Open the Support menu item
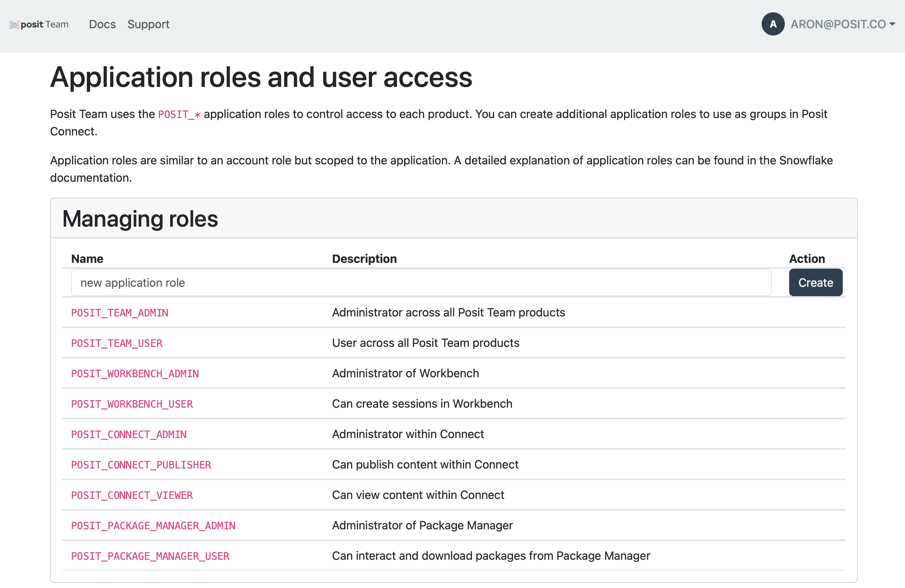The height and width of the screenshot is (588, 905). pyautogui.click(x=148, y=24)
